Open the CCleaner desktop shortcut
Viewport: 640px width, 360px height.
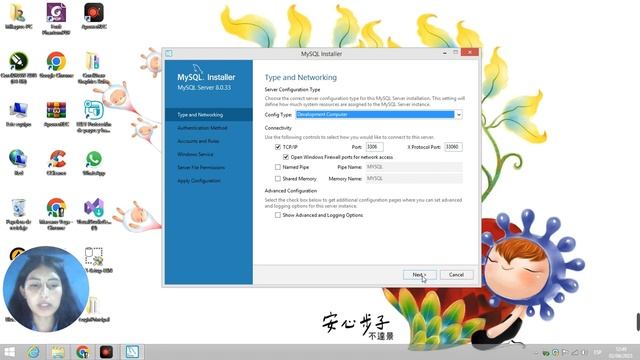pos(56,162)
